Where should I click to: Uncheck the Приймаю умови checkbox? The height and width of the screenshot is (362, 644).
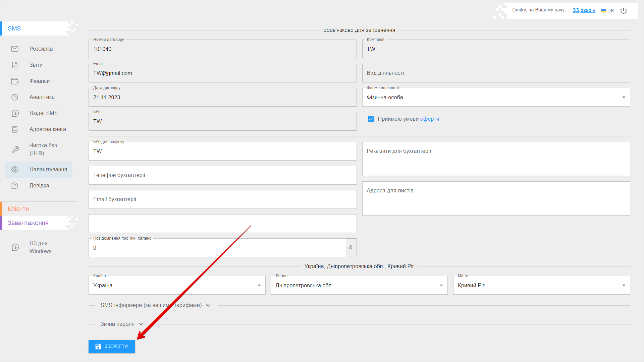[x=371, y=119]
